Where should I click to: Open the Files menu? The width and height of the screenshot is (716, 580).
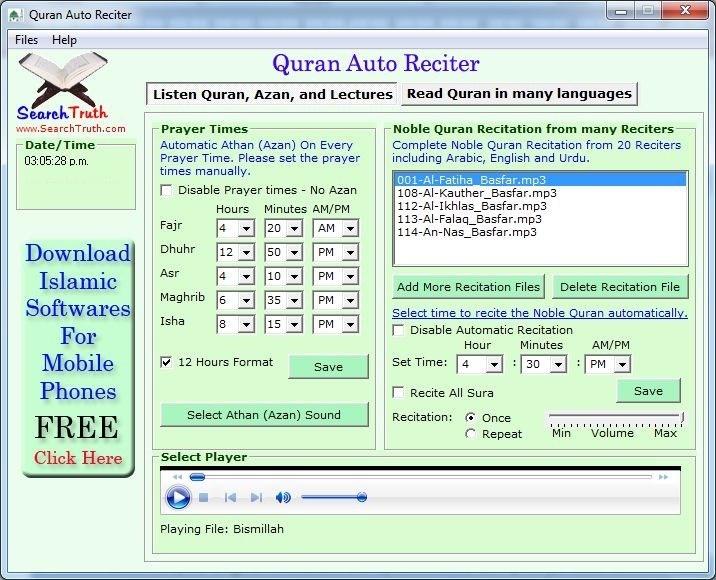pyautogui.click(x=26, y=40)
